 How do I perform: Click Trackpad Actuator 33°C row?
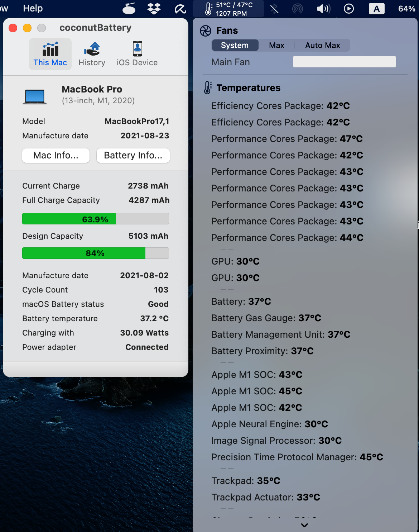click(x=266, y=497)
